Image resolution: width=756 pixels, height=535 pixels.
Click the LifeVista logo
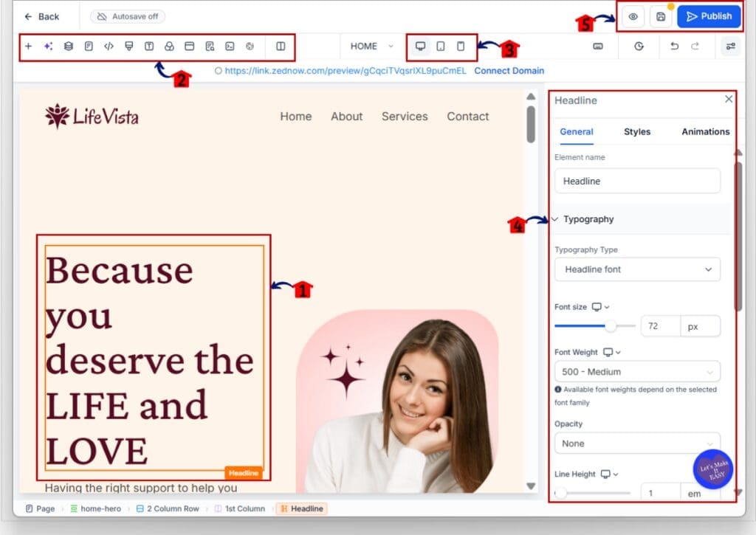point(92,116)
